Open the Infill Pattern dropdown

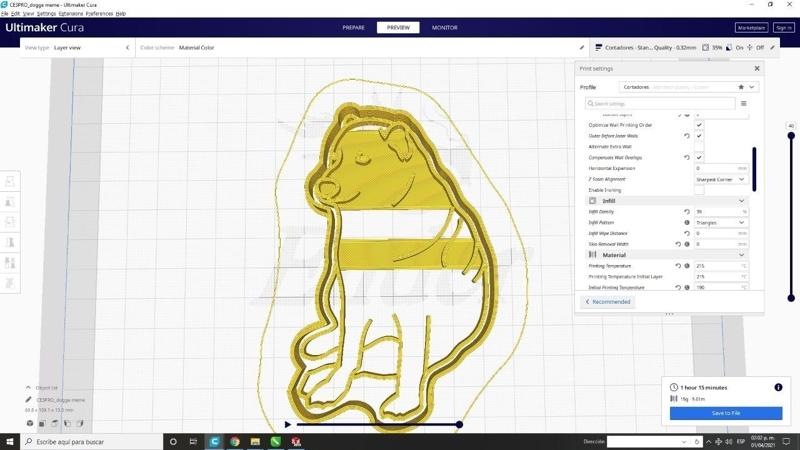(720, 223)
